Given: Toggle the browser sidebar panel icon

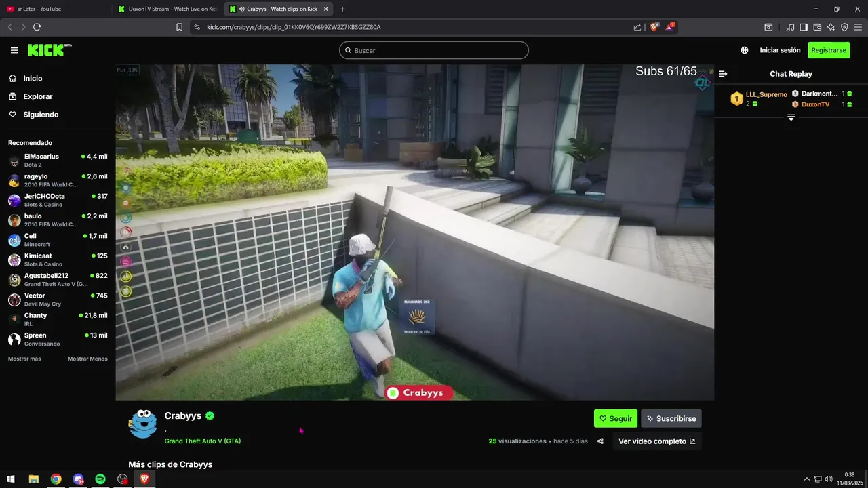Looking at the screenshot, I should [x=804, y=27].
